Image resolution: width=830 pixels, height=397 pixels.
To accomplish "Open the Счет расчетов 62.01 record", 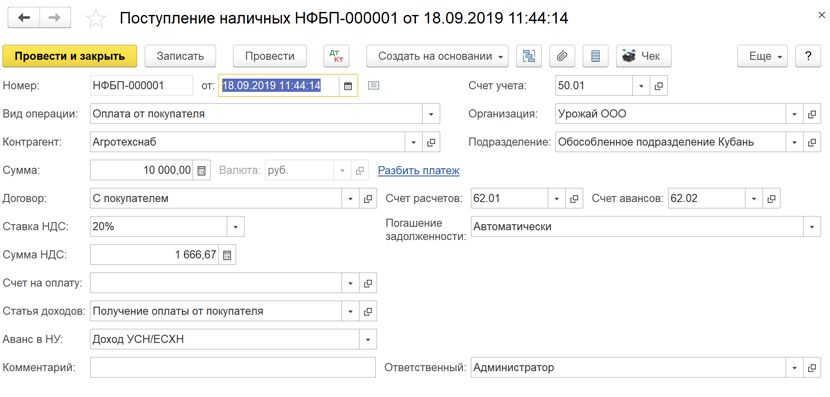I will pos(574,198).
